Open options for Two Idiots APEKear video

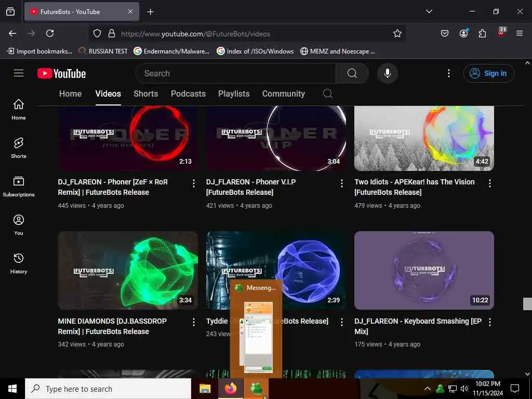coord(489,183)
